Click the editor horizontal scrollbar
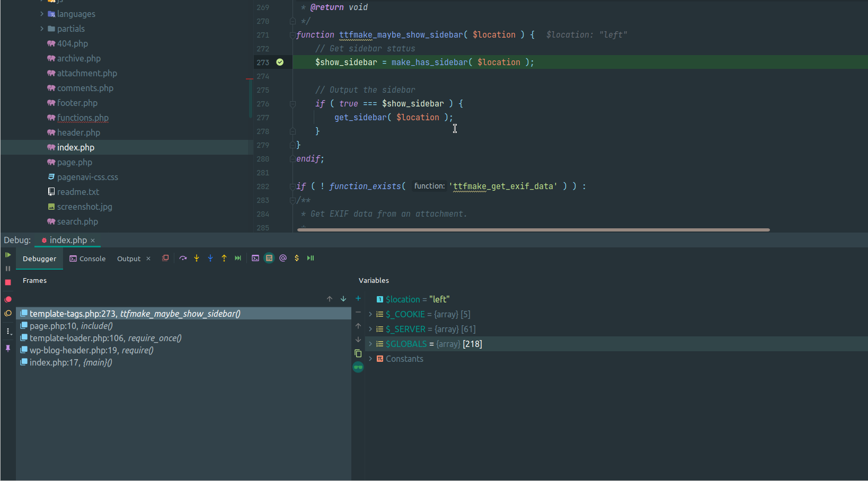The image size is (868, 481). [533, 230]
